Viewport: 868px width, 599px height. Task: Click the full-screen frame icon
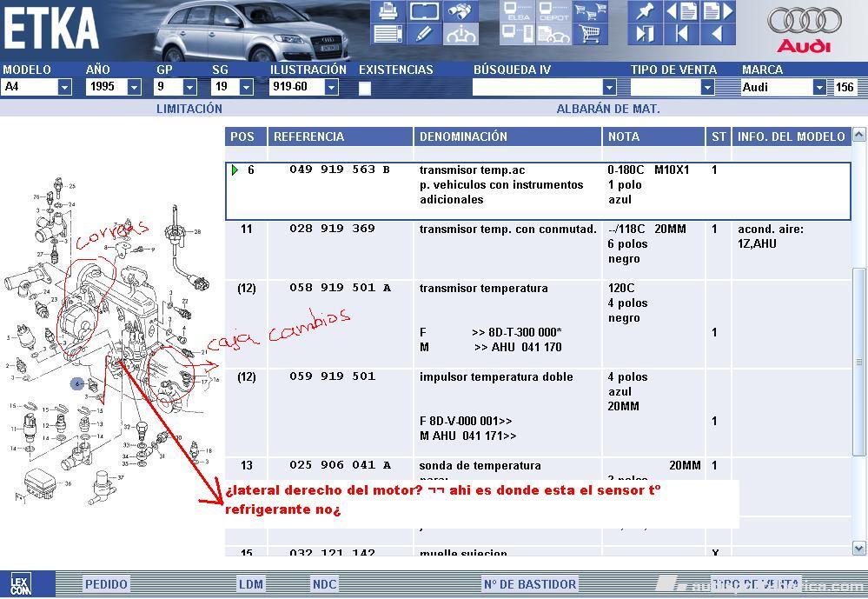tap(424, 11)
